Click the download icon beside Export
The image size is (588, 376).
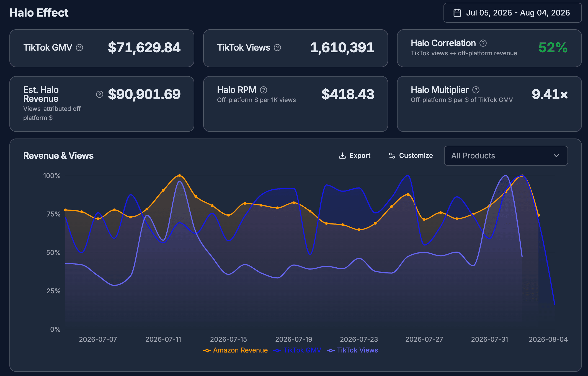point(342,156)
